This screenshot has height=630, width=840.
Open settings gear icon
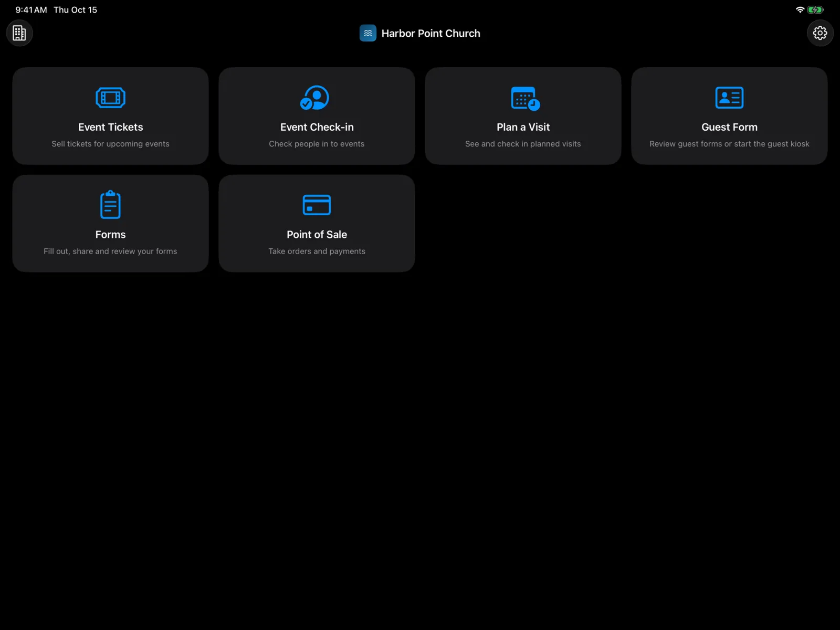pos(820,33)
